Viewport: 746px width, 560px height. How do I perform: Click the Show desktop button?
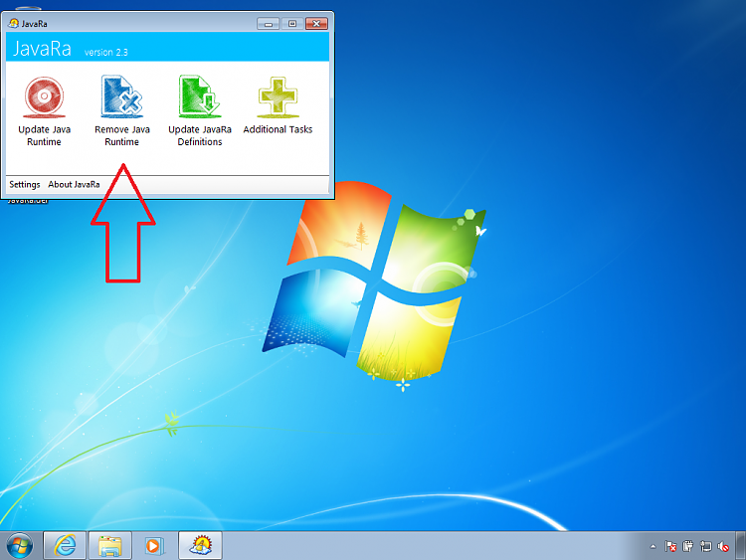(x=741, y=545)
